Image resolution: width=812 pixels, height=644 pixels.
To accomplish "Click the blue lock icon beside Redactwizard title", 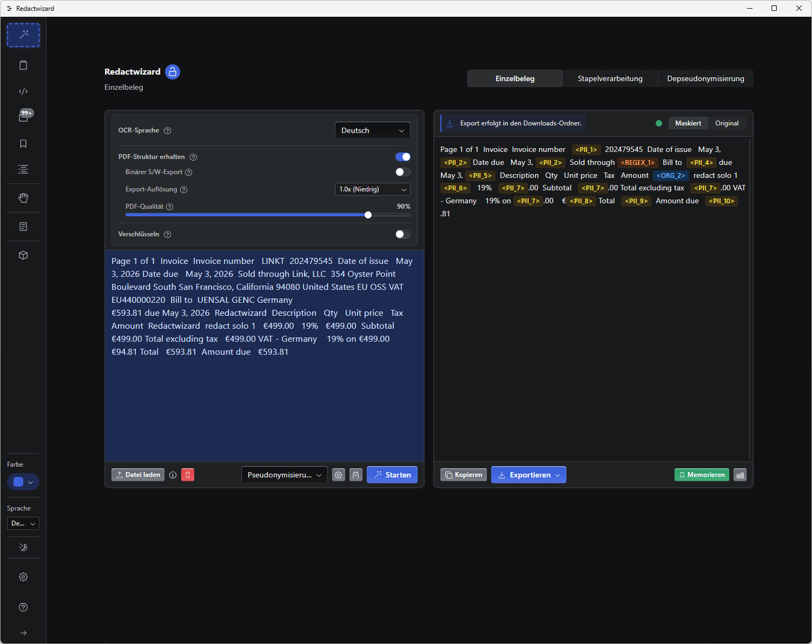I will click(173, 72).
